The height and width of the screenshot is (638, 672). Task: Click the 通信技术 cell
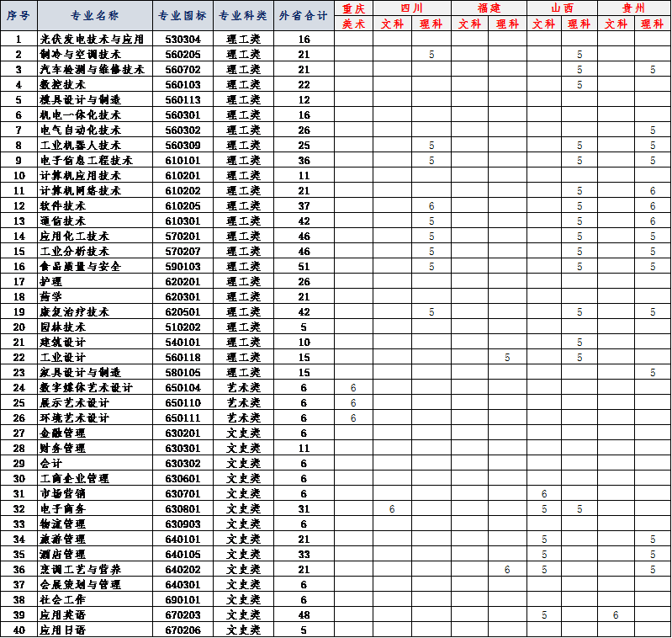[x=95, y=221]
